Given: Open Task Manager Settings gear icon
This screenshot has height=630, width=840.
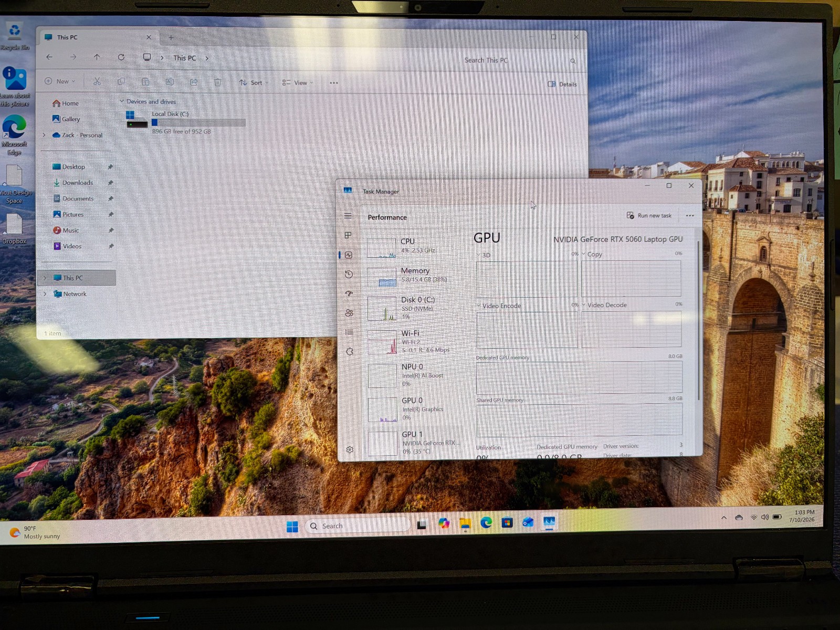Looking at the screenshot, I should pos(350,450).
